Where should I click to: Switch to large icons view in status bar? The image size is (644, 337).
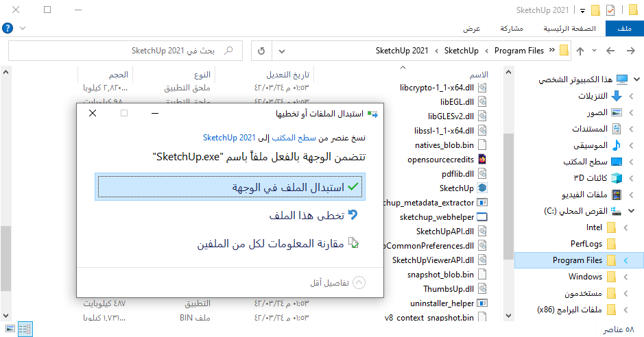click(10, 329)
